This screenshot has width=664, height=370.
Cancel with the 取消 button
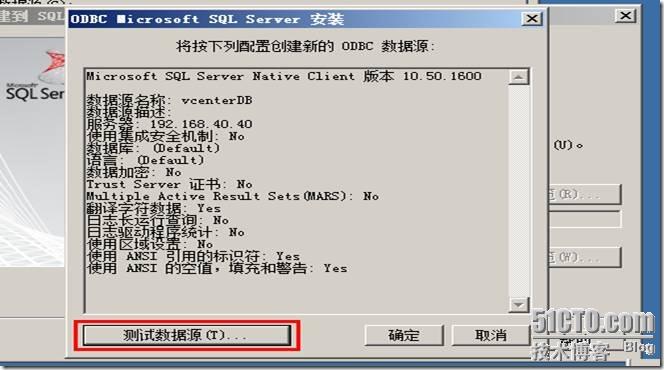[490, 335]
